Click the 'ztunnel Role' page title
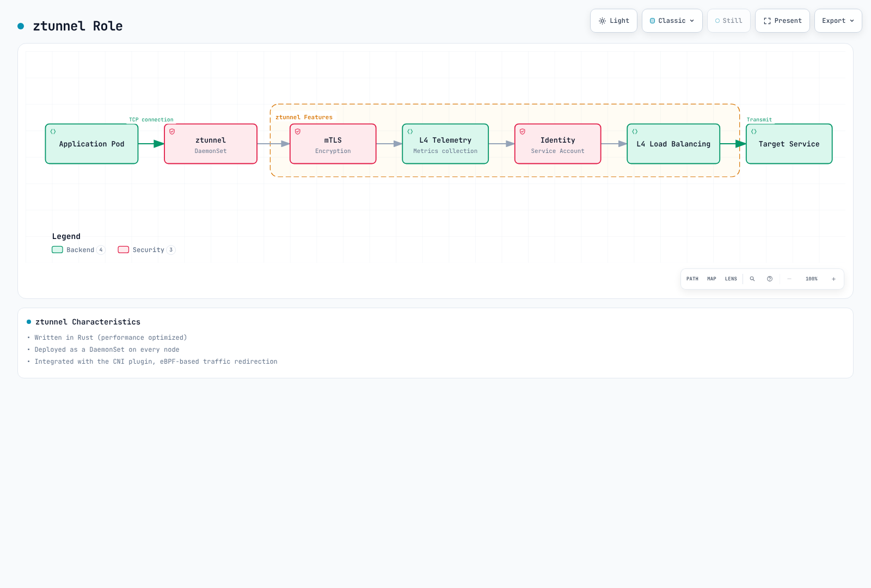The width and height of the screenshot is (871, 588). pos(78,26)
